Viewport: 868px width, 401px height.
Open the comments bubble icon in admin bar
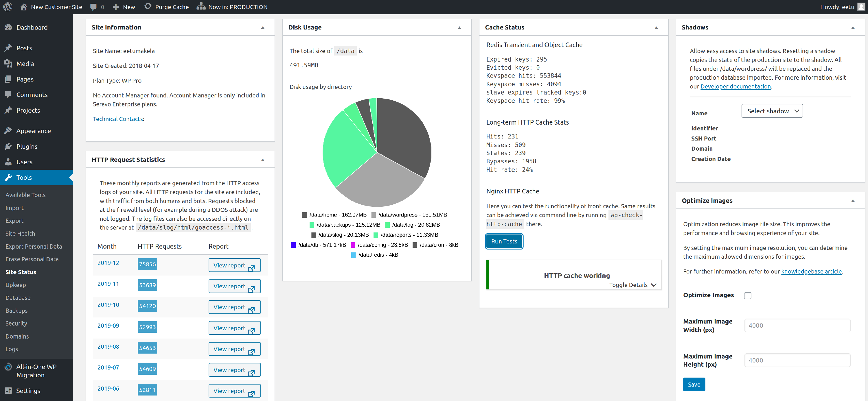(93, 7)
